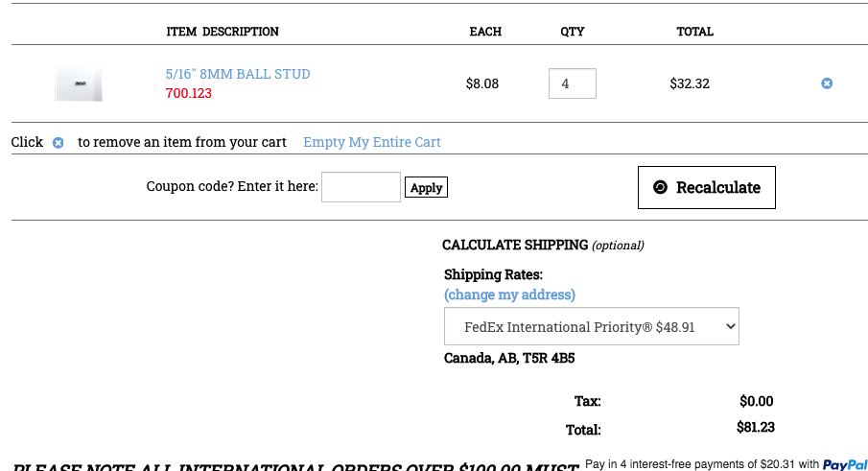Click the ITEM DESCRIPTION column header
This screenshot has width=868, height=471.
[x=223, y=32]
